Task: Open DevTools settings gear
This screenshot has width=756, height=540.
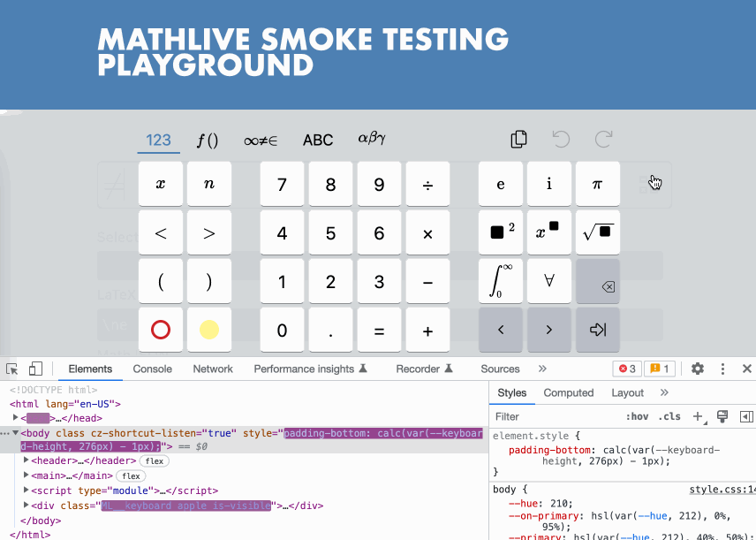Action: point(697,369)
